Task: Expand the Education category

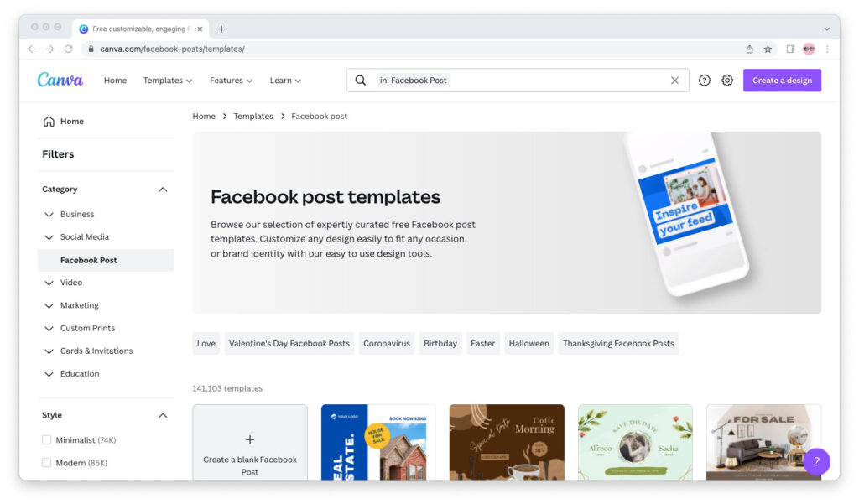Action: click(49, 374)
